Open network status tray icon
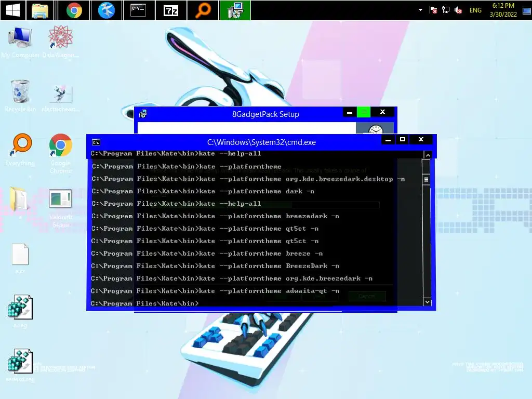The image size is (532, 399). pyautogui.click(x=445, y=10)
